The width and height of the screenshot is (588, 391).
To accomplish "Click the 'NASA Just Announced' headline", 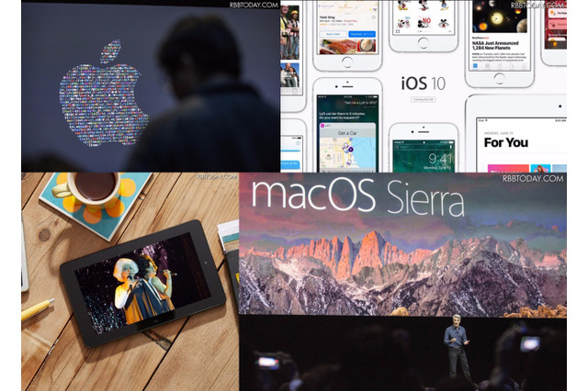I will pos(495,45).
